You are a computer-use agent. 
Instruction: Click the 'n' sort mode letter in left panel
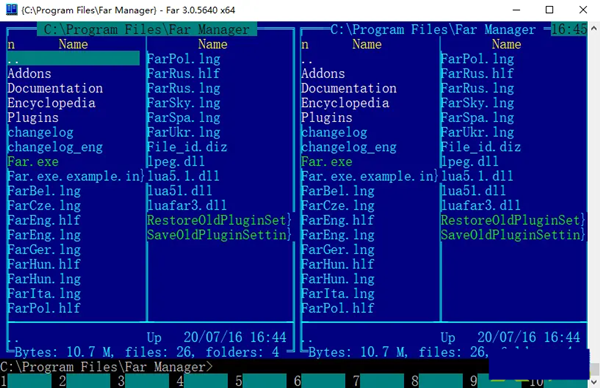[x=11, y=44]
